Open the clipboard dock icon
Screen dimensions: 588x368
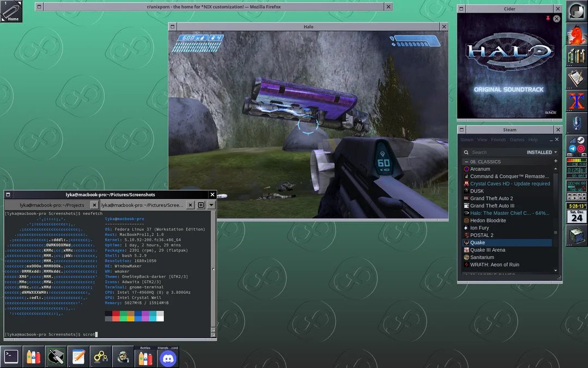(577, 79)
